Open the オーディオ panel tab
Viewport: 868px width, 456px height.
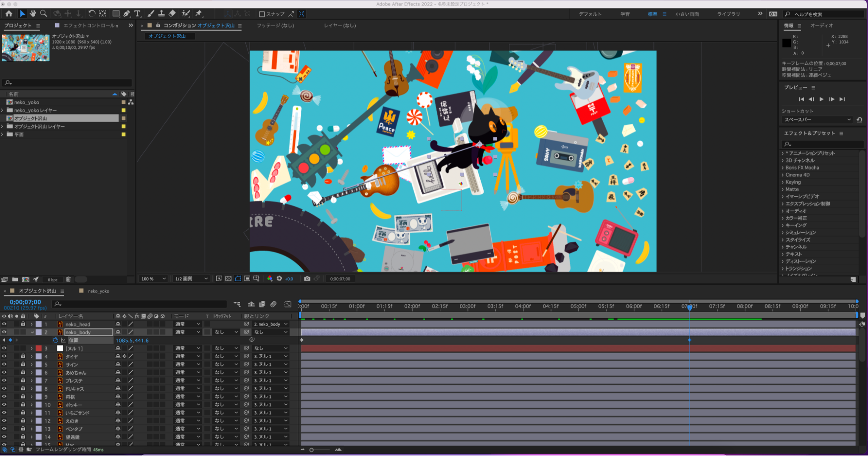822,26
